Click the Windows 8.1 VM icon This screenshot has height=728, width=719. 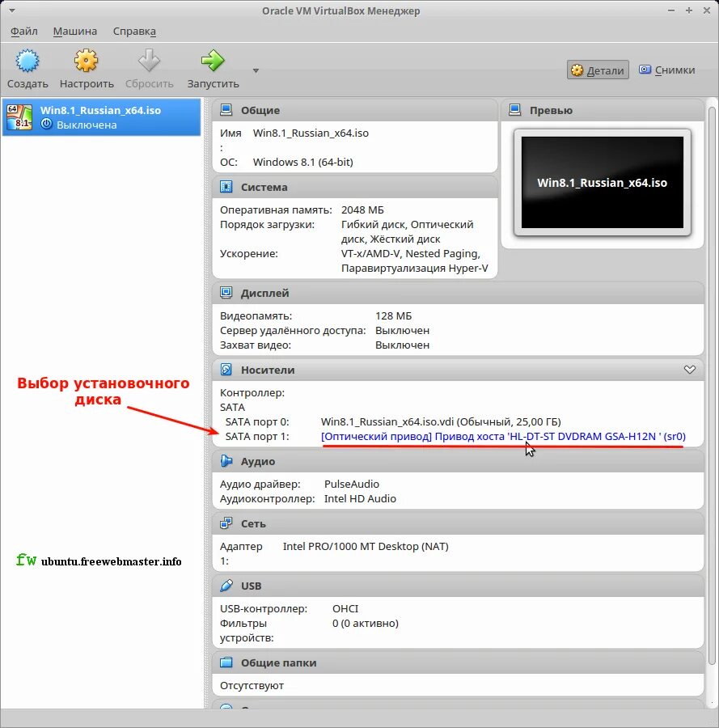pyautogui.click(x=19, y=117)
